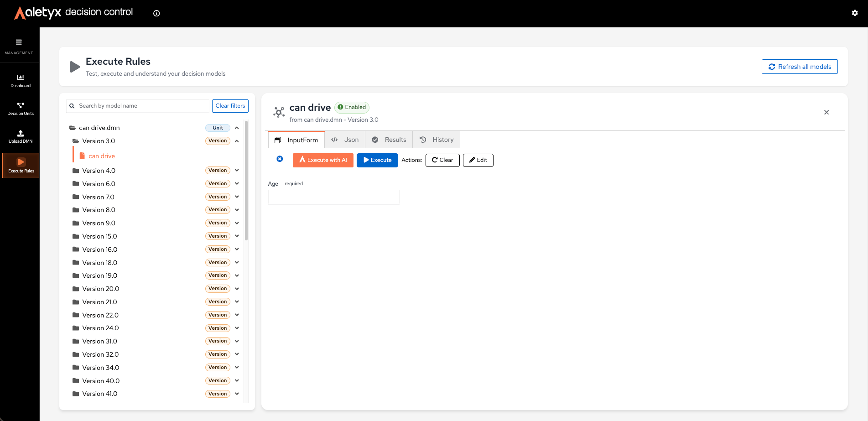The width and height of the screenshot is (868, 421).
Task: Click the Version 8.0 folder icon
Action: (76, 210)
